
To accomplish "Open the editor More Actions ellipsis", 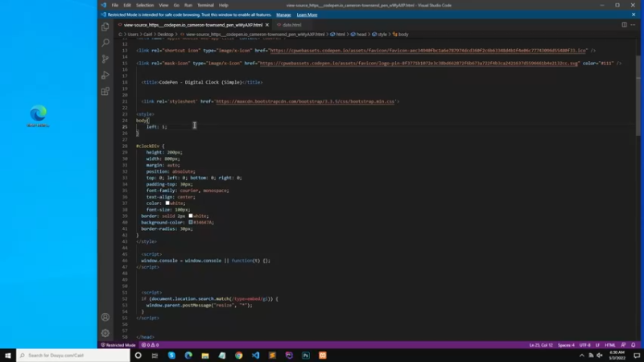I will pos(633,25).
